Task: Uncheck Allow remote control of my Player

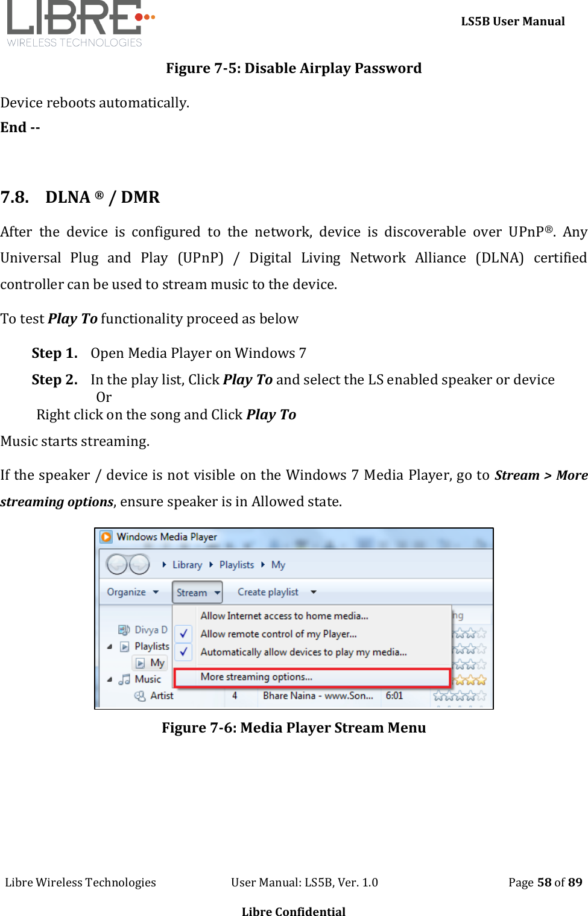Action: (183, 634)
